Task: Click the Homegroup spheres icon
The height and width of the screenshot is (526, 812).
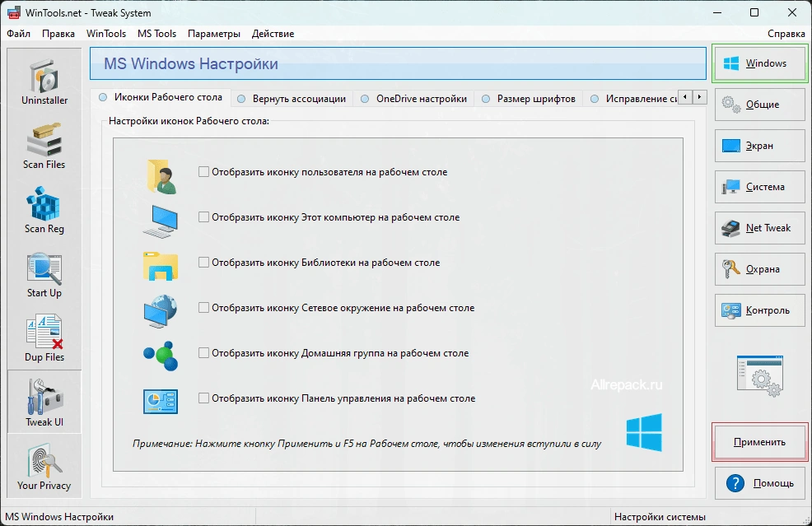Action: (161, 356)
